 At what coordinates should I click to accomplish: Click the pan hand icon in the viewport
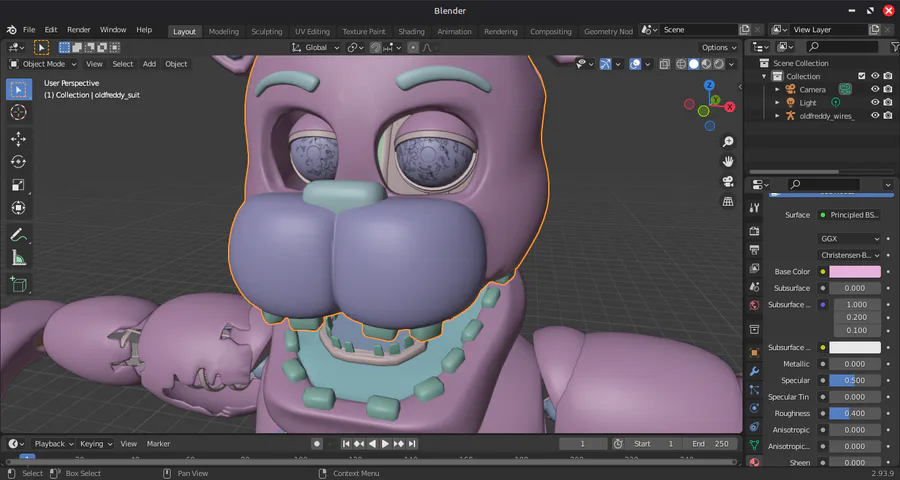[728, 161]
